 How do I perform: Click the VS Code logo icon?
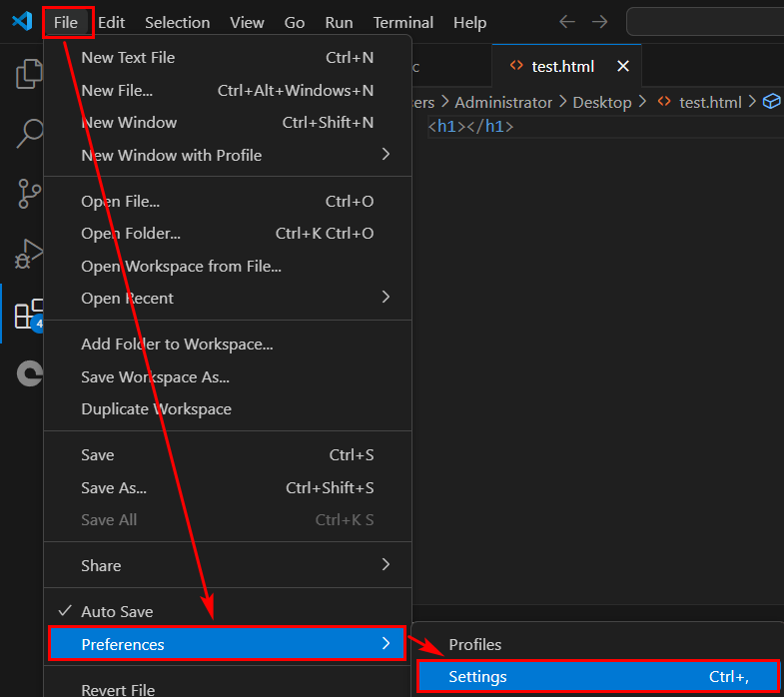tap(21, 21)
